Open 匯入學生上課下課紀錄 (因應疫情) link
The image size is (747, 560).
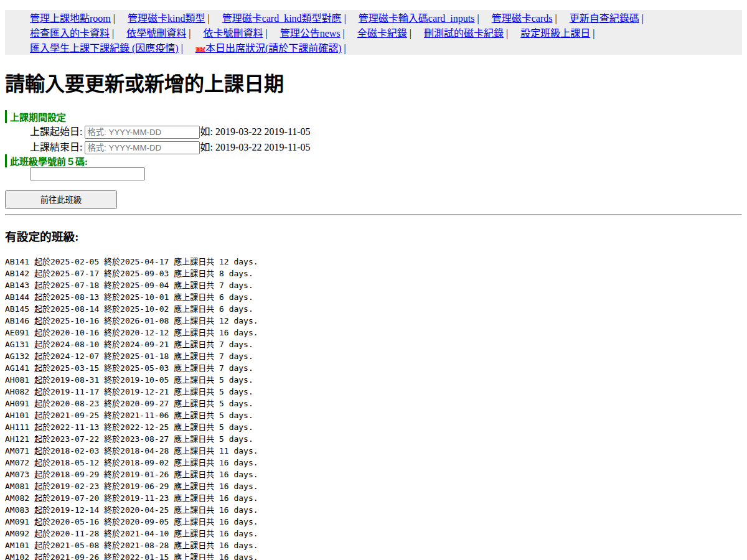click(x=104, y=49)
